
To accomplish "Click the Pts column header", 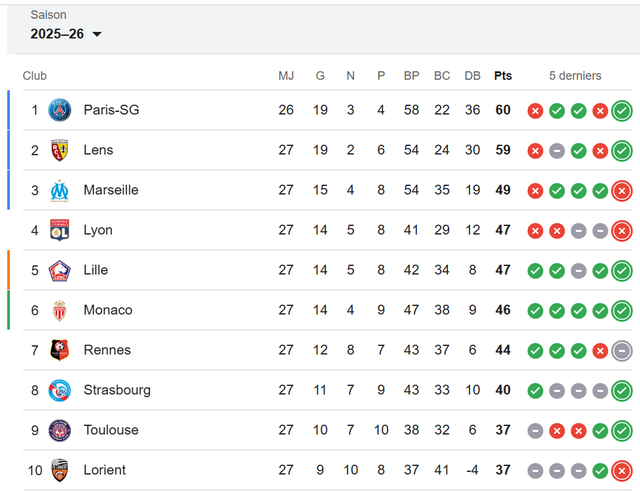I will coord(503,76).
